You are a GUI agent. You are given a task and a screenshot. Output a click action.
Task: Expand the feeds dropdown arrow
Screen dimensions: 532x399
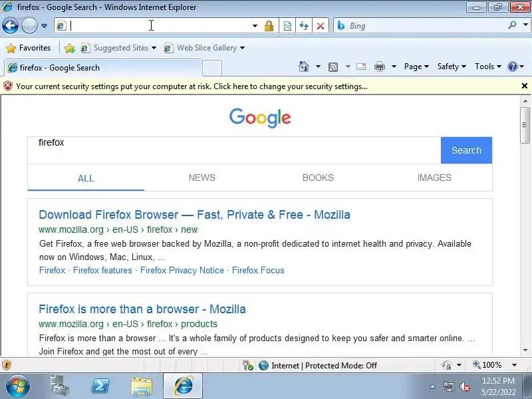point(348,66)
